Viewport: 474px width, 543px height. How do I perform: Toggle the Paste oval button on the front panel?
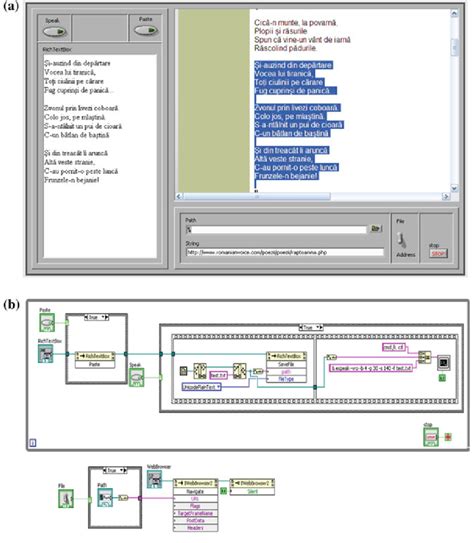click(x=146, y=30)
